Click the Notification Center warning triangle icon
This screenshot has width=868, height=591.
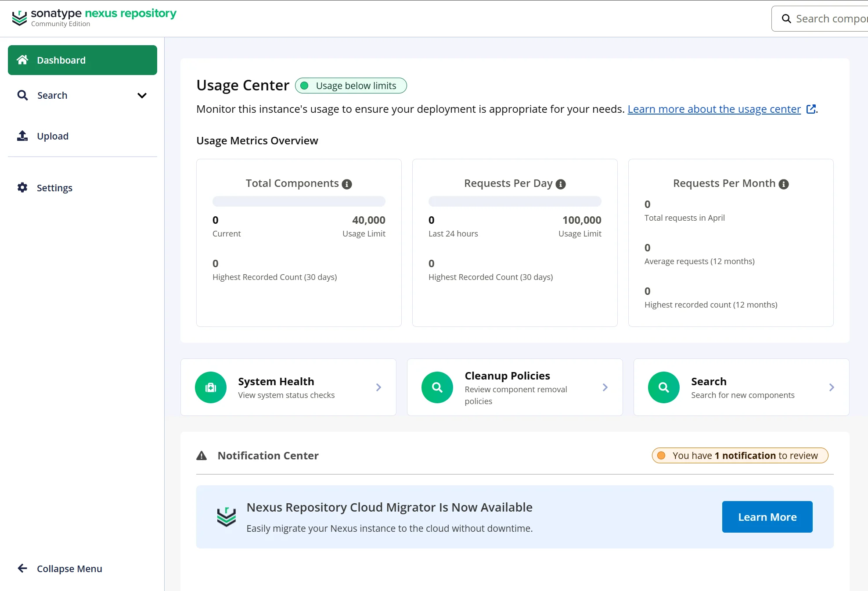coord(202,456)
